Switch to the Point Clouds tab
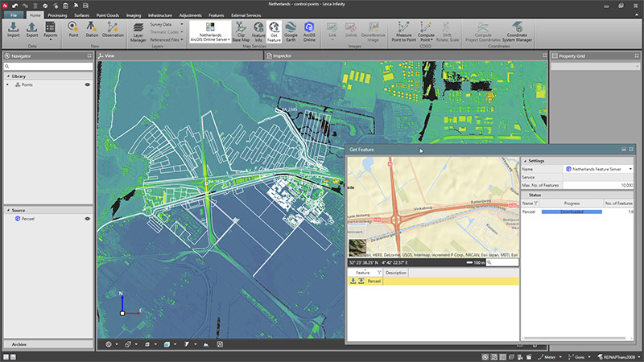Image resolution: width=644 pixels, height=362 pixels. coord(107,15)
